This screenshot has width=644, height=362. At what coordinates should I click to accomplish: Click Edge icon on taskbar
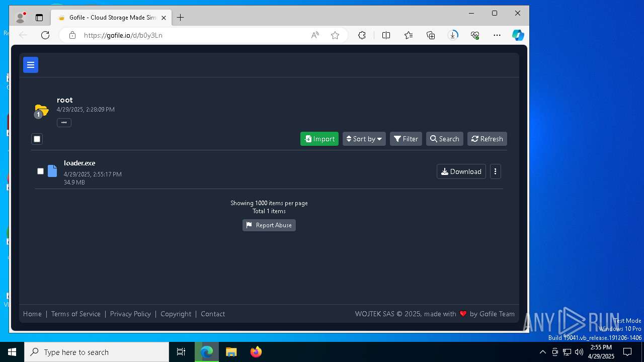coord(207,352)
